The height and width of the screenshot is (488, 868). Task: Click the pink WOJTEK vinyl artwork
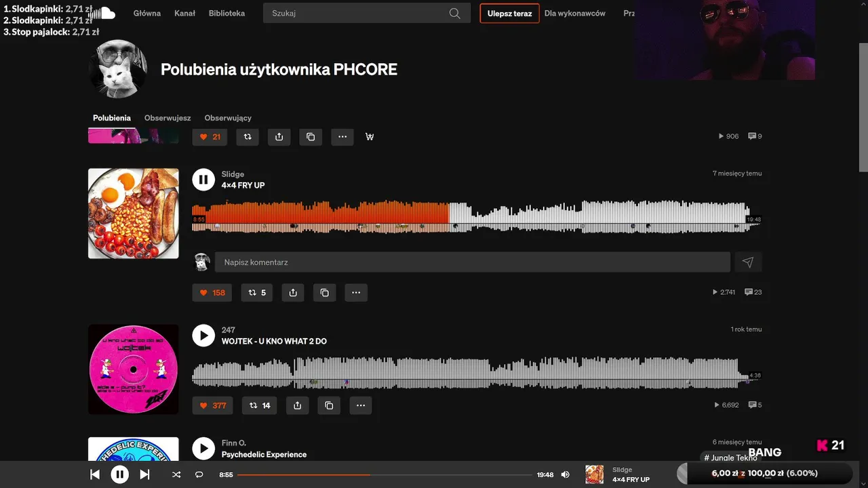134,369
